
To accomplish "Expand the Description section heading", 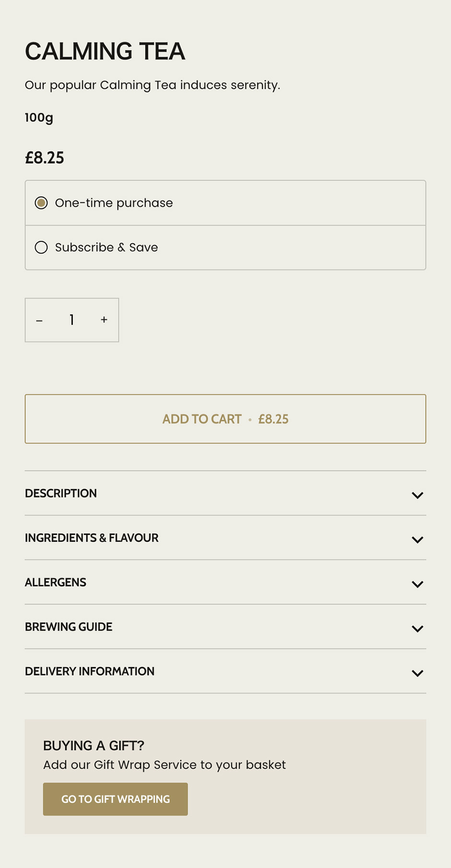I will click(61, 494).
